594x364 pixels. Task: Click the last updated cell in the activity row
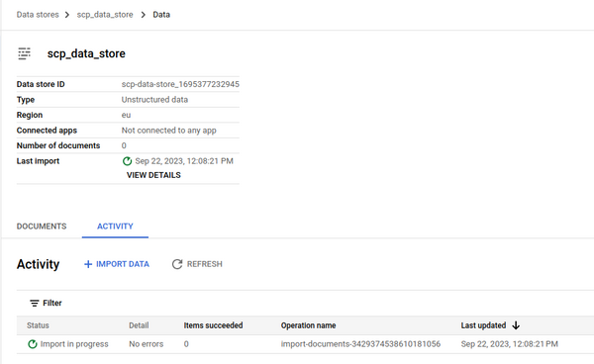pos(510,344)
